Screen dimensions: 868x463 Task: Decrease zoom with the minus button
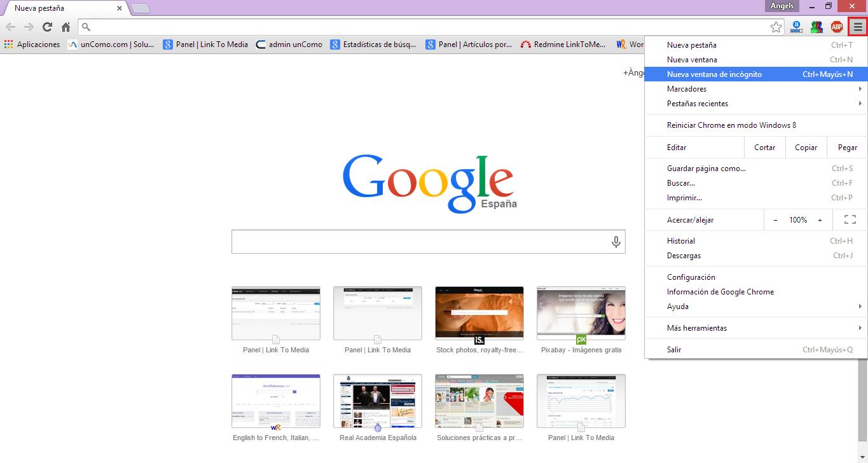775,220
